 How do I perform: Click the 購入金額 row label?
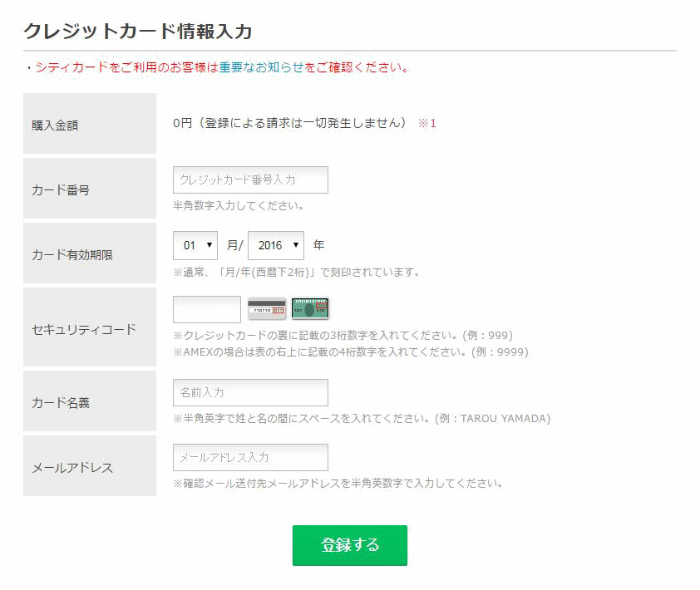point(55,125)
